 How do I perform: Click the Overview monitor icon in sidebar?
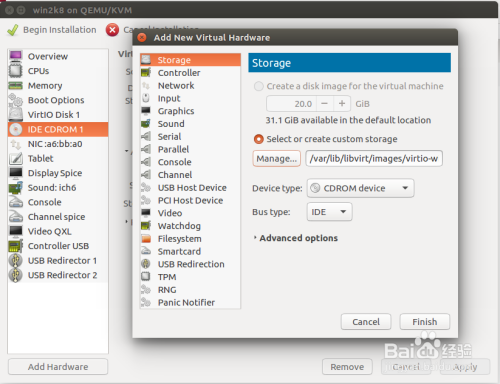[x=16, y=56]
